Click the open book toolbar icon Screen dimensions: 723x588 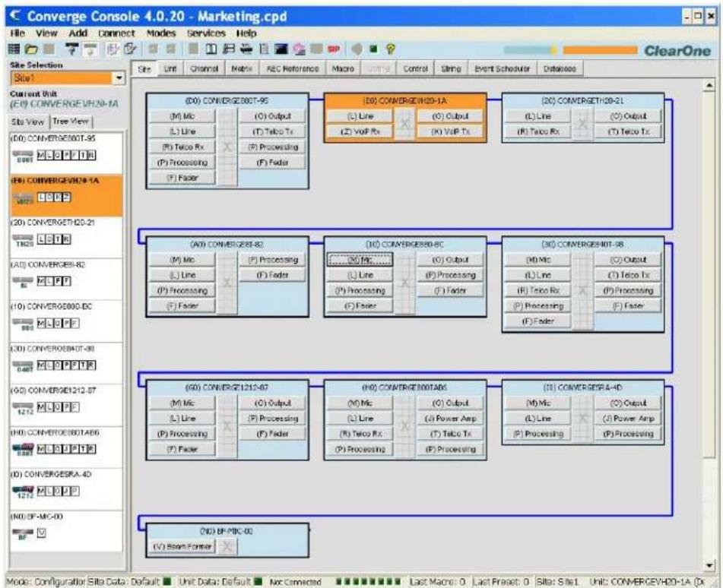[211, 49]
